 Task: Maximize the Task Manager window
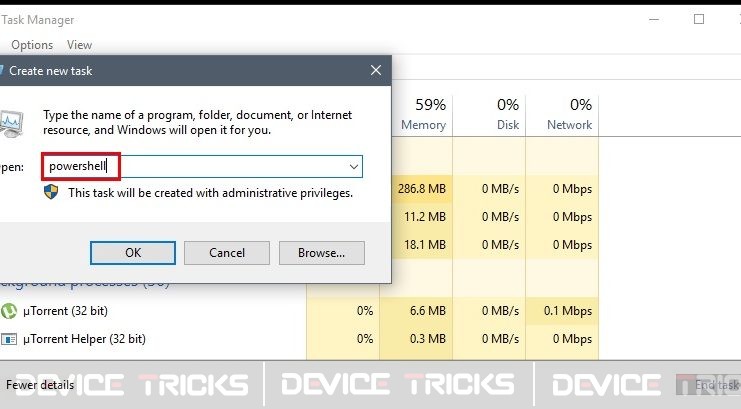tap(699, 19)
